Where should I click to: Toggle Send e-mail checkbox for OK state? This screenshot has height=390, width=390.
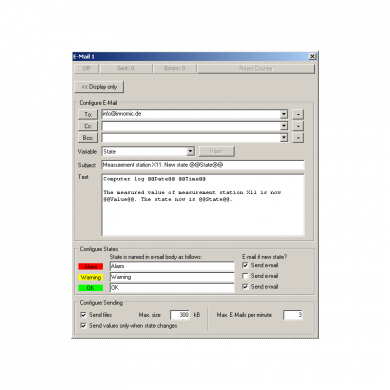coord(245,287)
